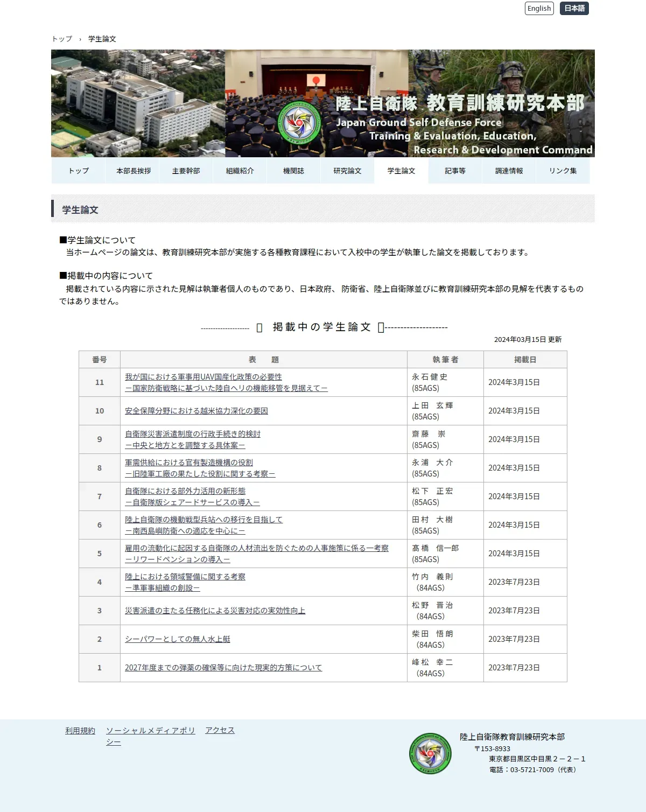Open the 記事等 navigation tab
Image resolution: width=646 pixels, height=812 pixels.
click(x=455, y=171)
